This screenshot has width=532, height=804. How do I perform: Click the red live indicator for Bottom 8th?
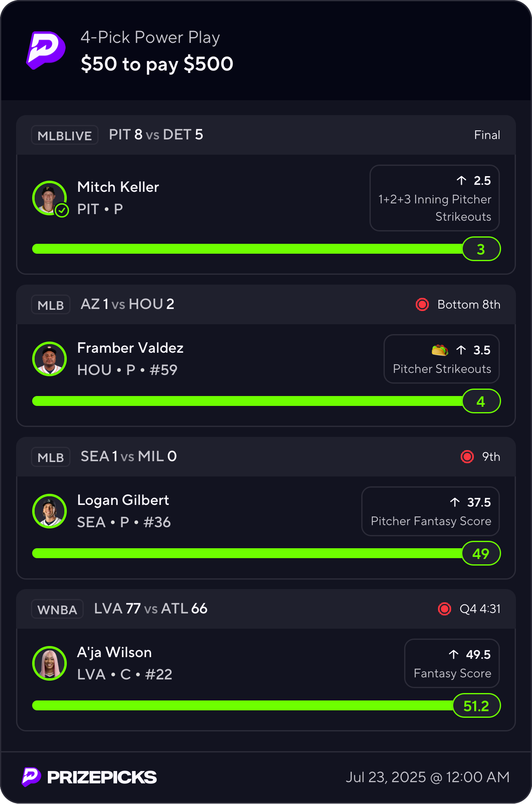(422, 304)
